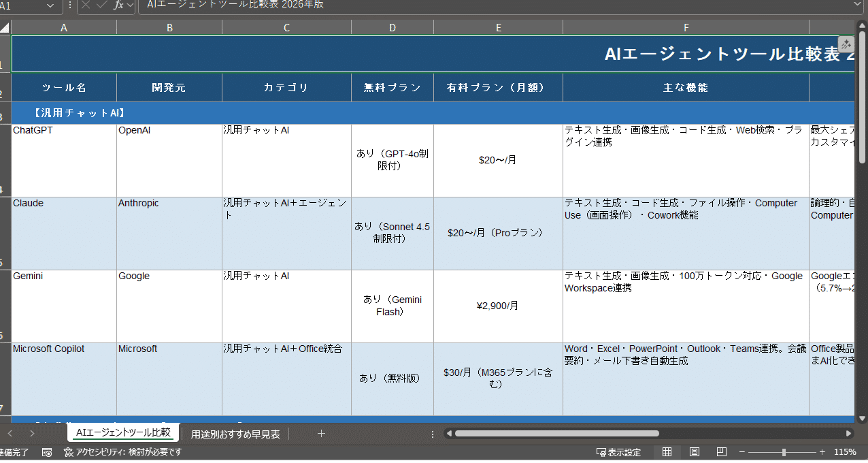Click the formula bar Enter checkmark icon
868x463 pixels.
point(102,5)
